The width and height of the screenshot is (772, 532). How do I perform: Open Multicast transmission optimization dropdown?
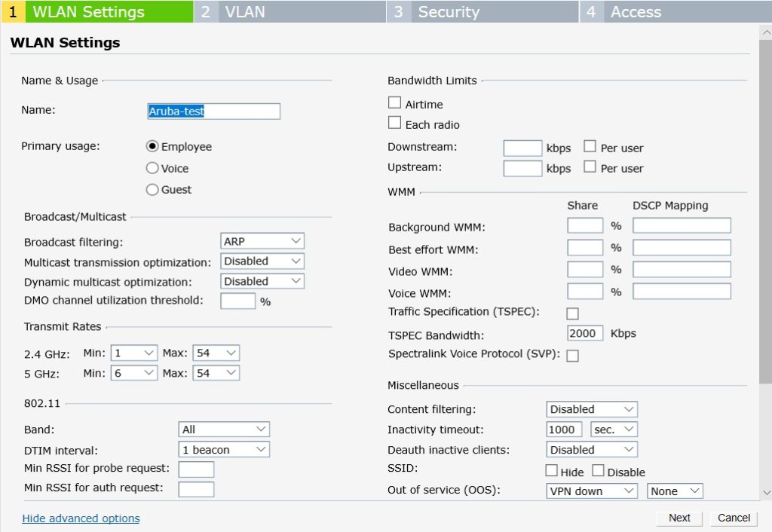(262, 261)
